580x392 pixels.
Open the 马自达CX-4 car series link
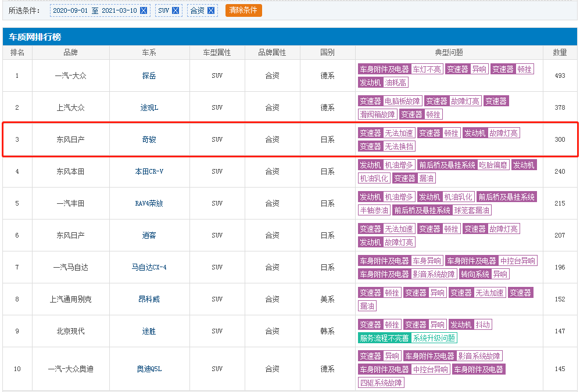pyautogui.click(x=149, y=267)
